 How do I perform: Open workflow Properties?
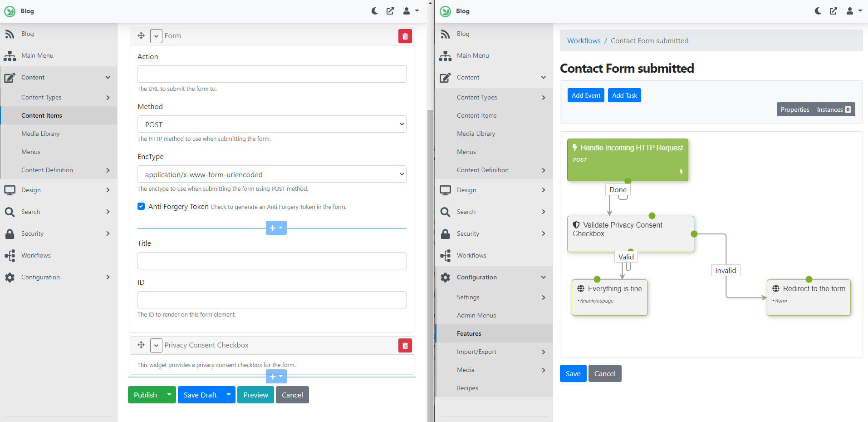click(795, 109)
